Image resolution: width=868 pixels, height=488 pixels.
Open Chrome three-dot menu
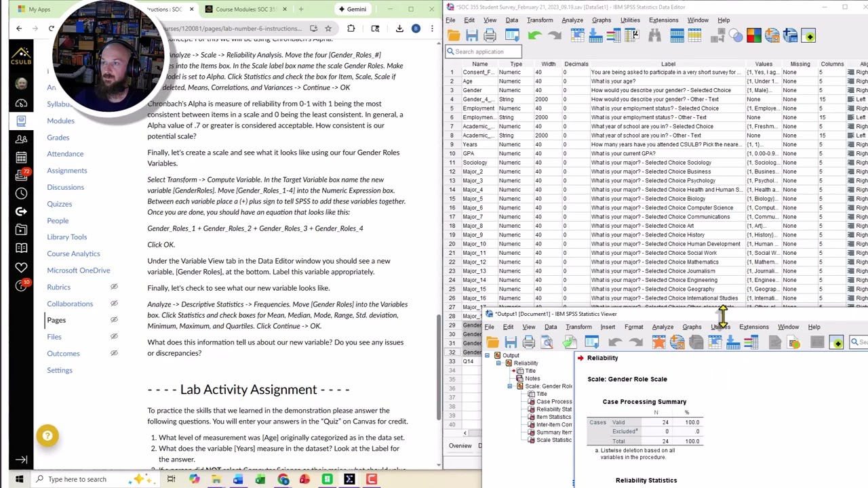click(x=432, y=28)
